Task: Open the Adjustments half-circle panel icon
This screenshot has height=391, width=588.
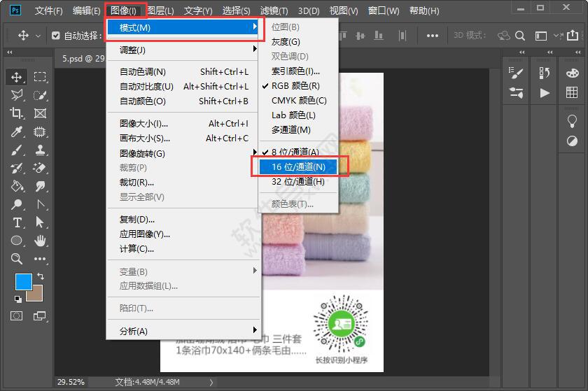Action: click(x=572, y=141)
